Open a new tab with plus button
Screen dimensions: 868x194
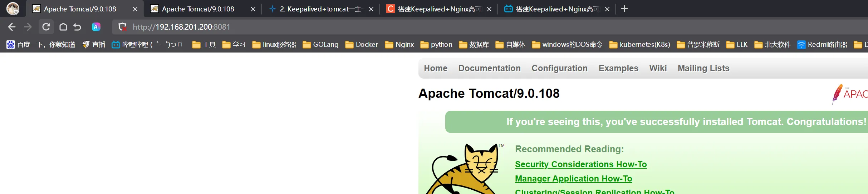tap(624, 9)
